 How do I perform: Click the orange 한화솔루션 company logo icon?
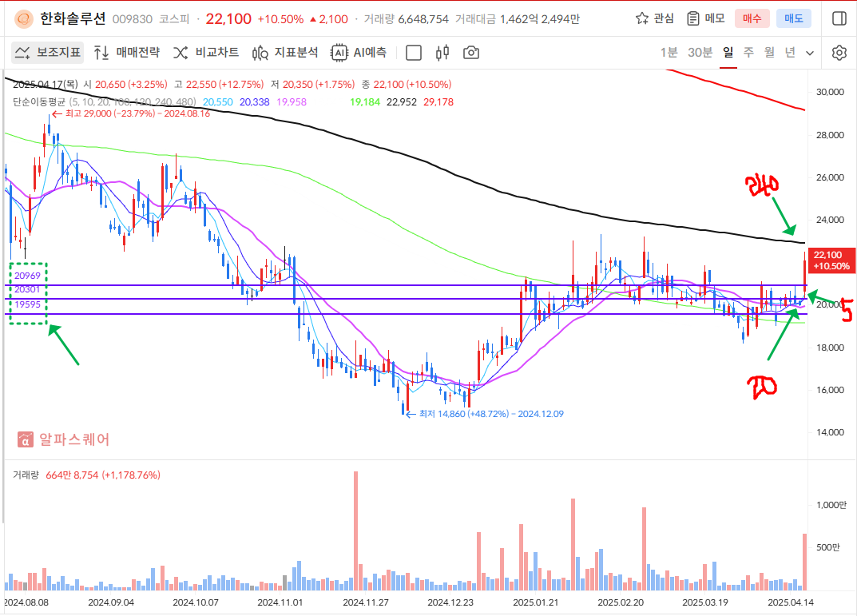(23, 19)
